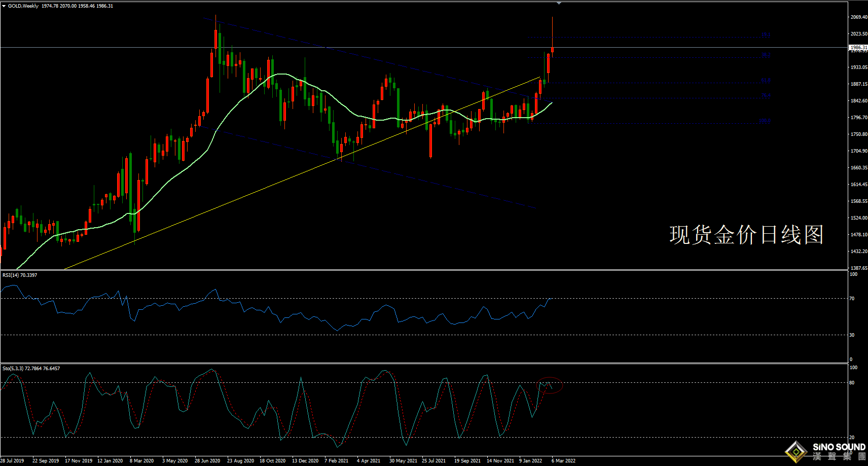The height and width of the screenshot is (466, 868).
Task: Click the current price label 1986.31
Action: coord(858,47)
